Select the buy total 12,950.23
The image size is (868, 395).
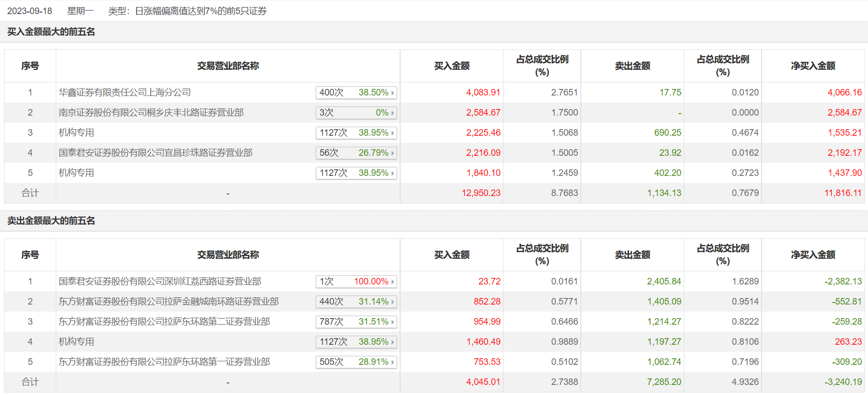point(481,193)
